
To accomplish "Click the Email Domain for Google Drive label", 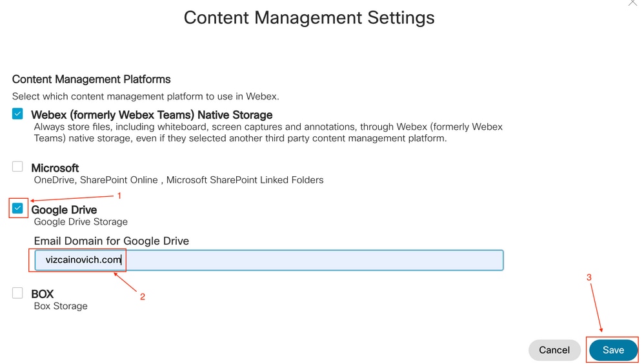I will [x=111, y=241].
